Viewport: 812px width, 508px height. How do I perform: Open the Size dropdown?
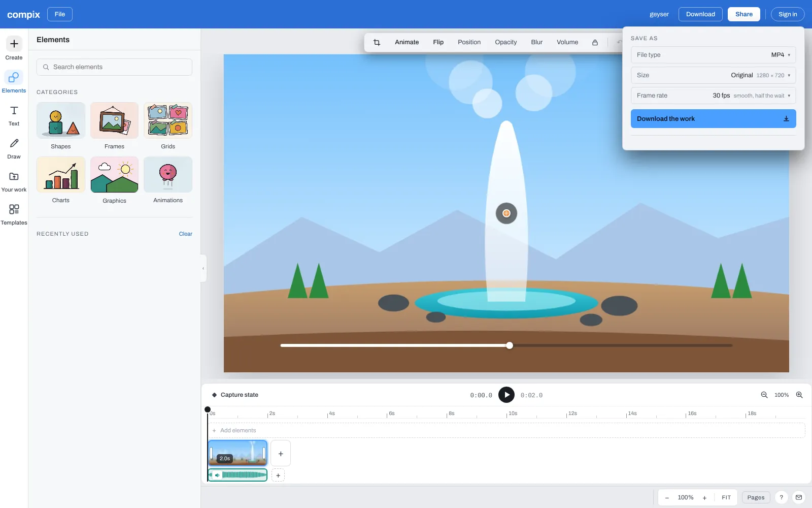pos(713,75)
